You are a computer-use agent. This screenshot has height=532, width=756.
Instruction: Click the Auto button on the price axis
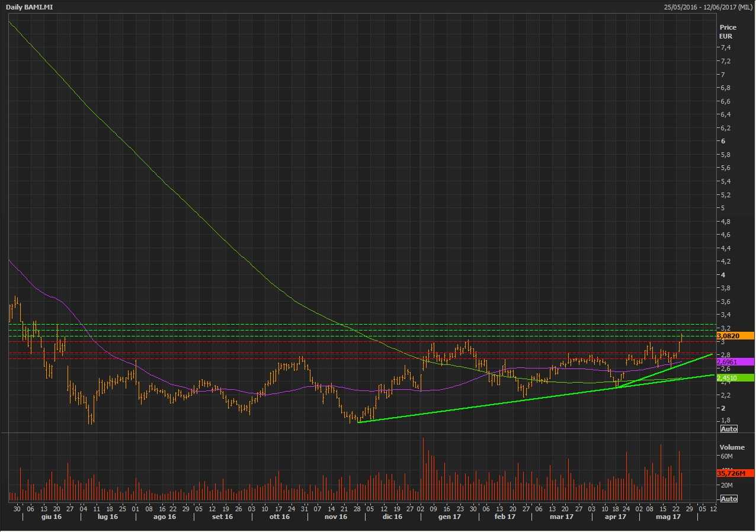pyautogui.click(x=728, y=428)
